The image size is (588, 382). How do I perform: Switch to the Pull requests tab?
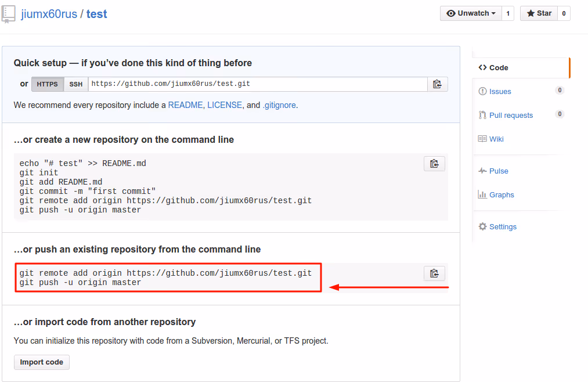tap(510, 115)
